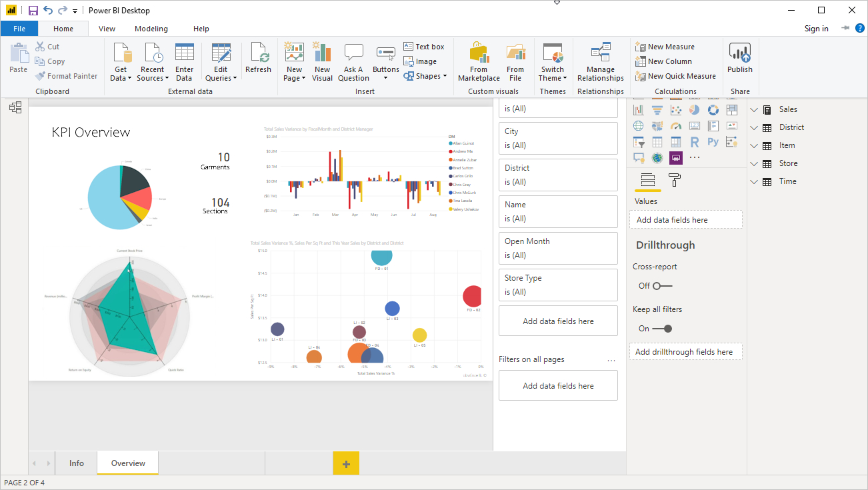The width and height of the screenshot is (868, 490).
Task: Add a Python visual
Action: coord(713,142)
